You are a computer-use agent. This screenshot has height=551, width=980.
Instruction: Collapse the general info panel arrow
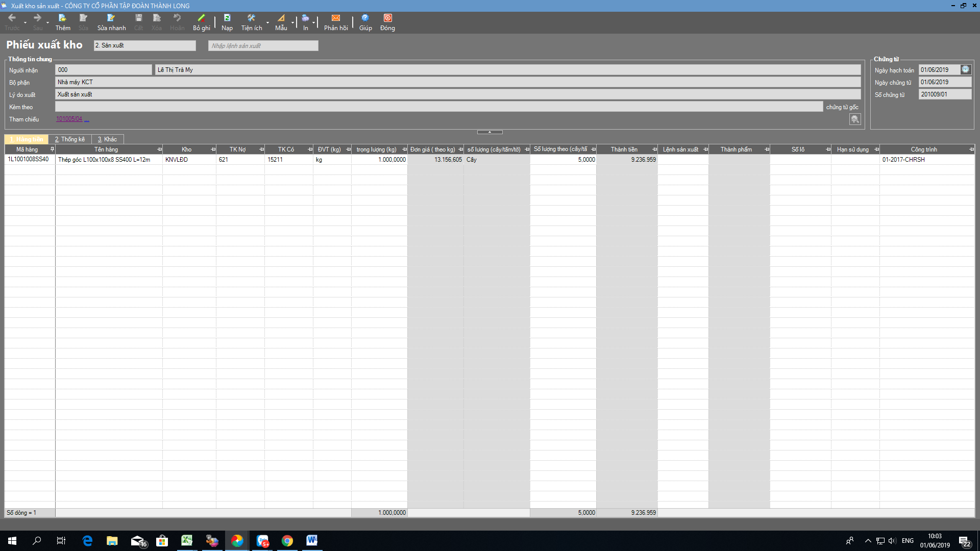489,132
